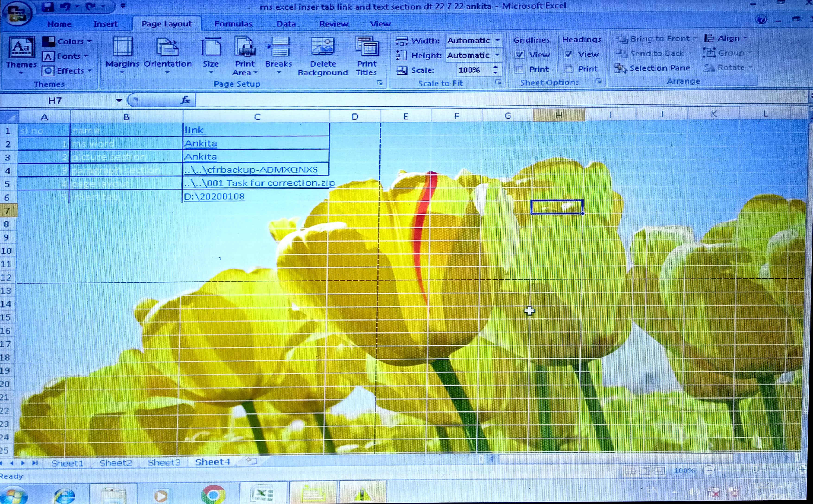Switch to the Sheet2 tab

point(115,463)
